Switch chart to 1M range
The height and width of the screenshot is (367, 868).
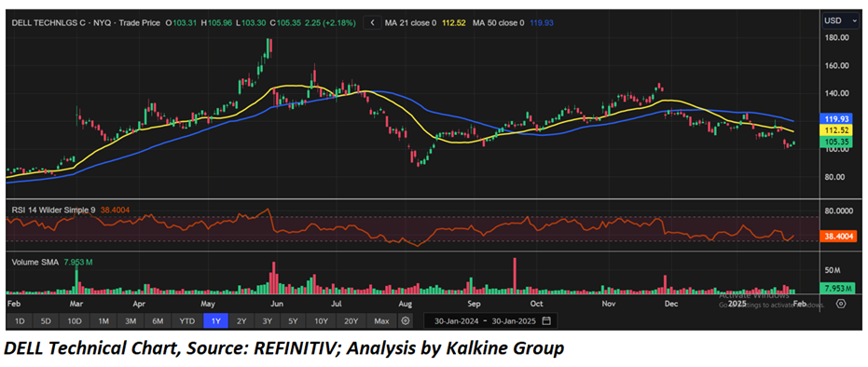coord(103,321)
